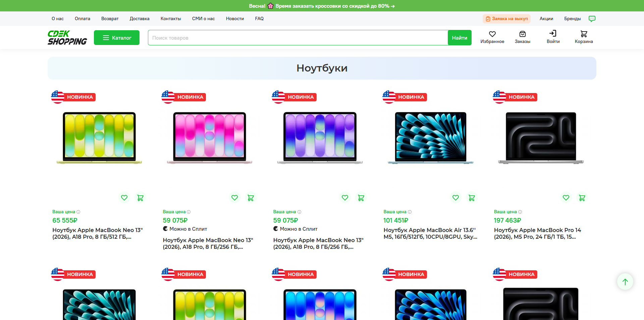Click the Заявка на выкуп button

(x=506, y=19)
